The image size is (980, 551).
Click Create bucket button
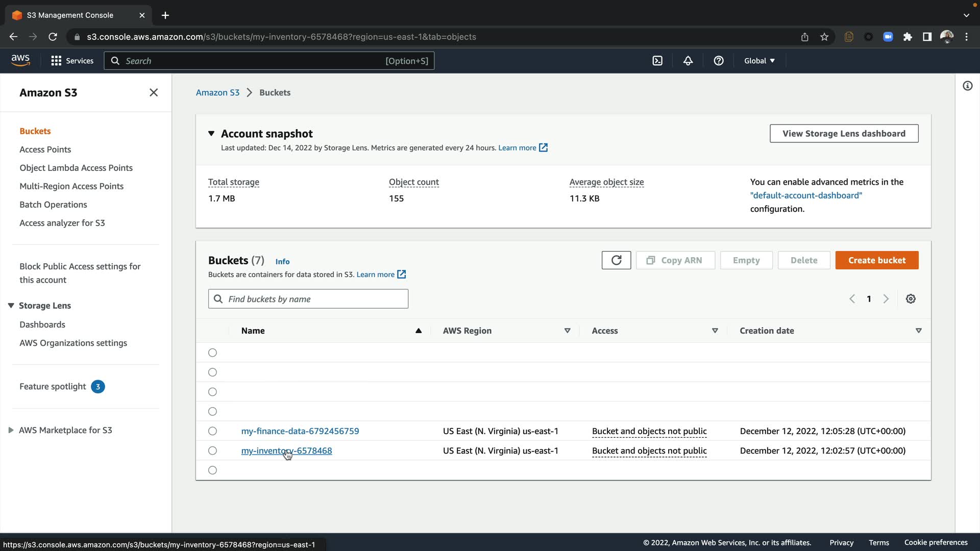coord(876,260)
